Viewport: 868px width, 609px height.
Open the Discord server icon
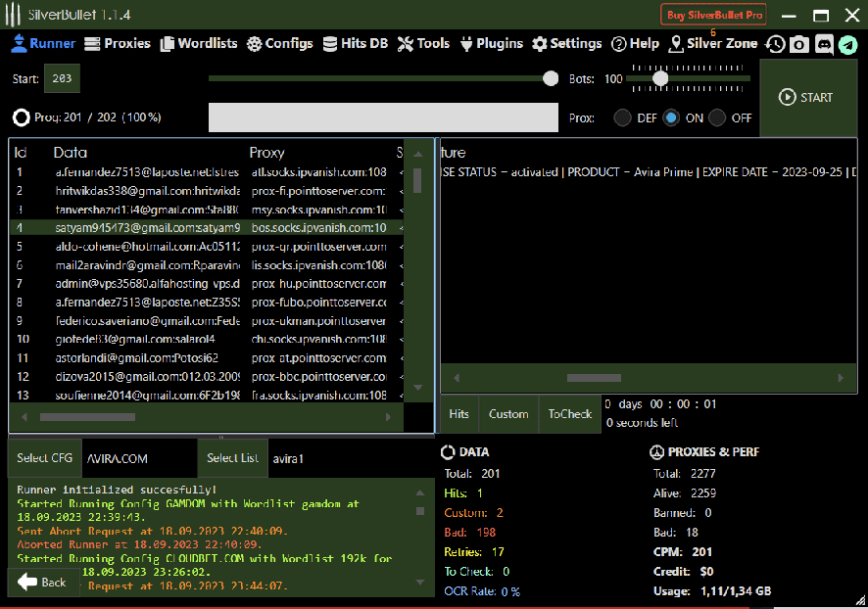tap(824, 44)
